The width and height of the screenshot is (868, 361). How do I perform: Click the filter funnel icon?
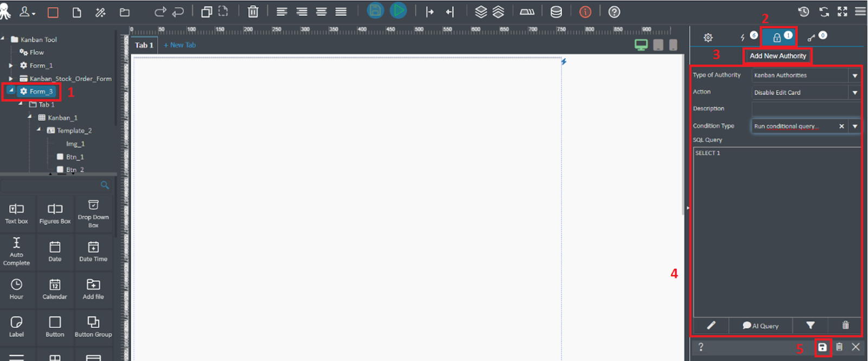pyautogui.click(x=810, y=325)
